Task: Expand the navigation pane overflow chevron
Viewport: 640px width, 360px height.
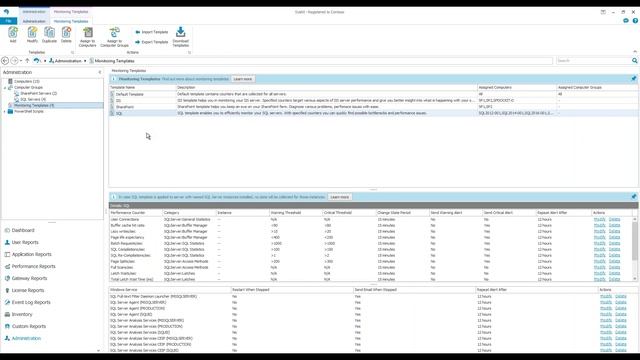Action: 98,350
